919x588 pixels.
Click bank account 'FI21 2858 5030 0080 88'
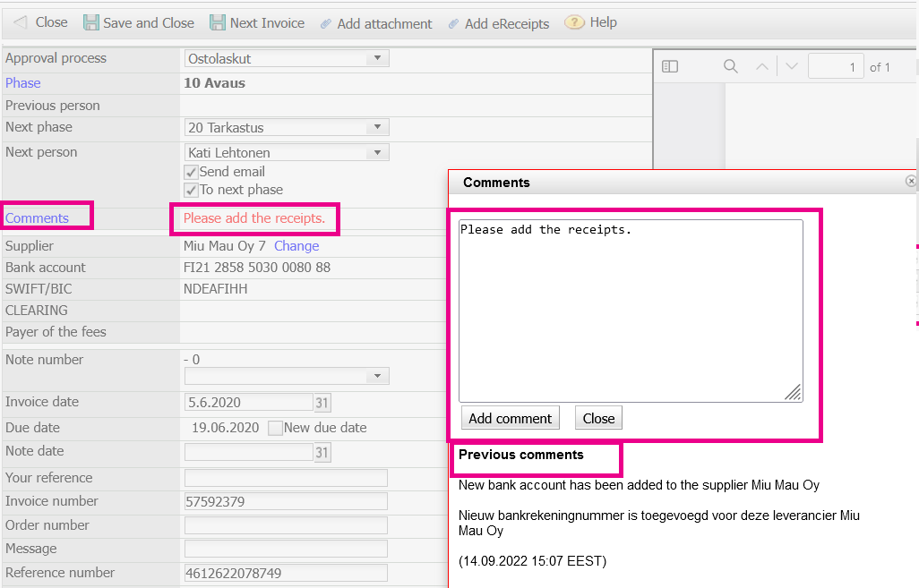click(257, 268)
